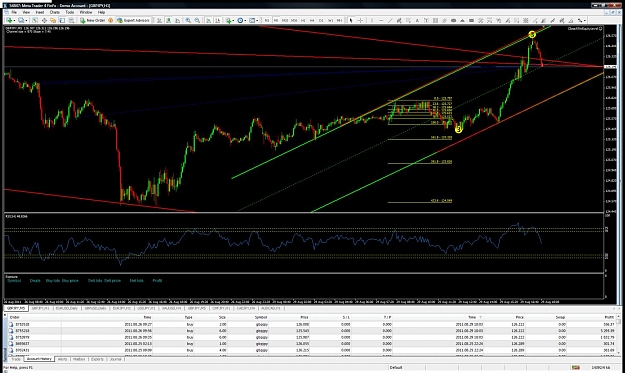Click the zoom out magnifier
Image resolution: width=625 pixels, height=373 pixels.
tap(197, 20)
